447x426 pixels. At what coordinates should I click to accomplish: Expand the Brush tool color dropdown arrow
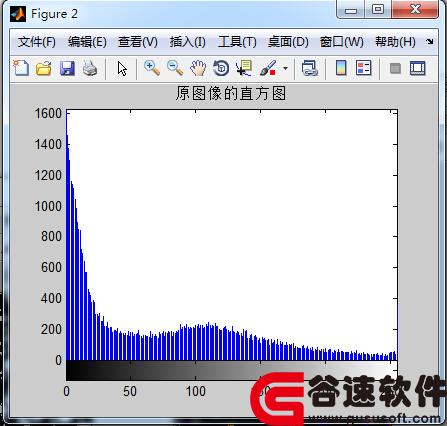point(285,69)
